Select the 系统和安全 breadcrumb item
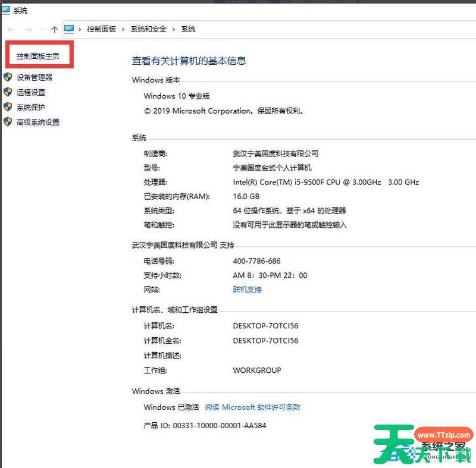476x468 pixels. (x=149, y=29)
